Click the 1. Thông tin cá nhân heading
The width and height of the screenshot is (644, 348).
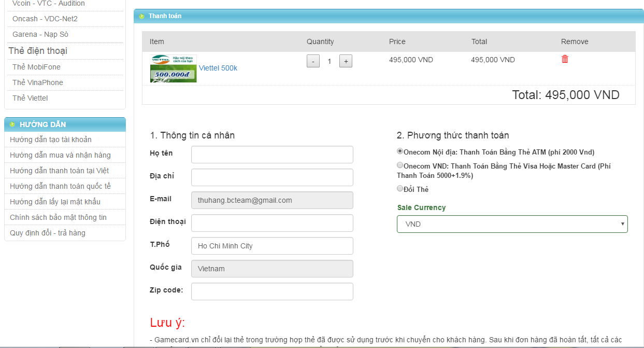click(192, 135)
